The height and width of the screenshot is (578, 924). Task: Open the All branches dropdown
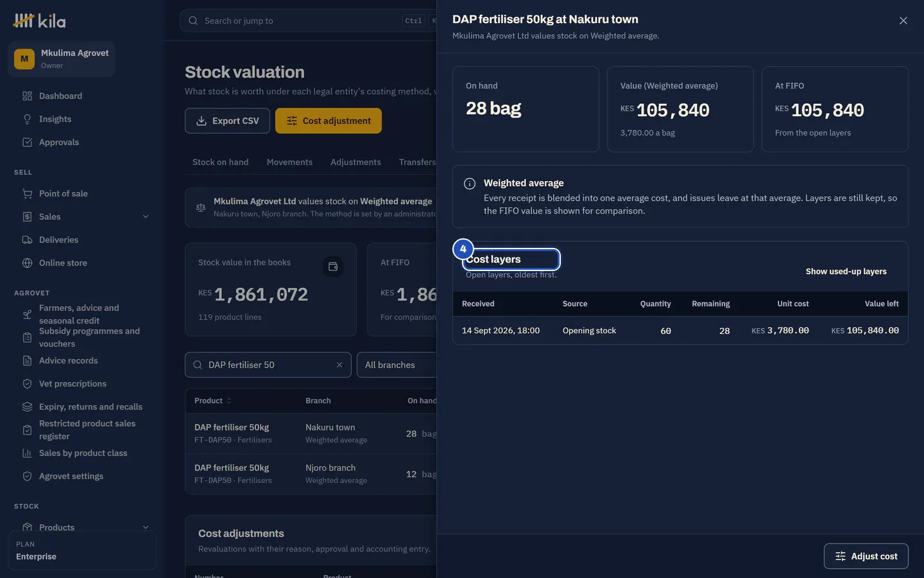[397, 365]
